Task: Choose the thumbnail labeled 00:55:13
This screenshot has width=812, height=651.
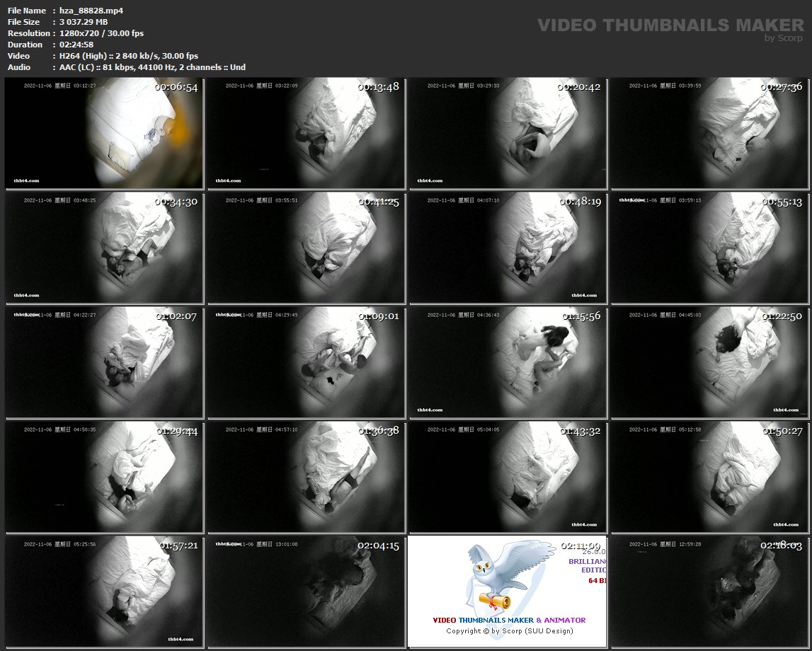Action: click(709, 248)
